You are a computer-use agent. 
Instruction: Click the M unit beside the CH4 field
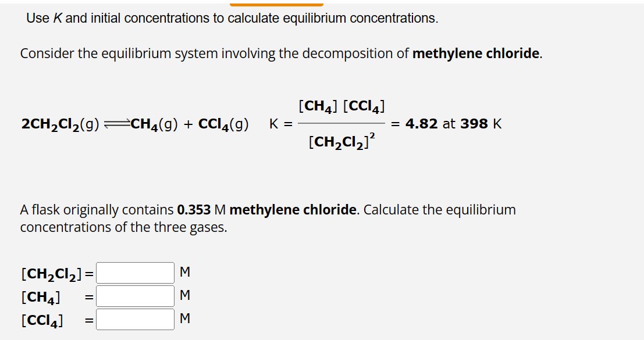tap(184, 295)
